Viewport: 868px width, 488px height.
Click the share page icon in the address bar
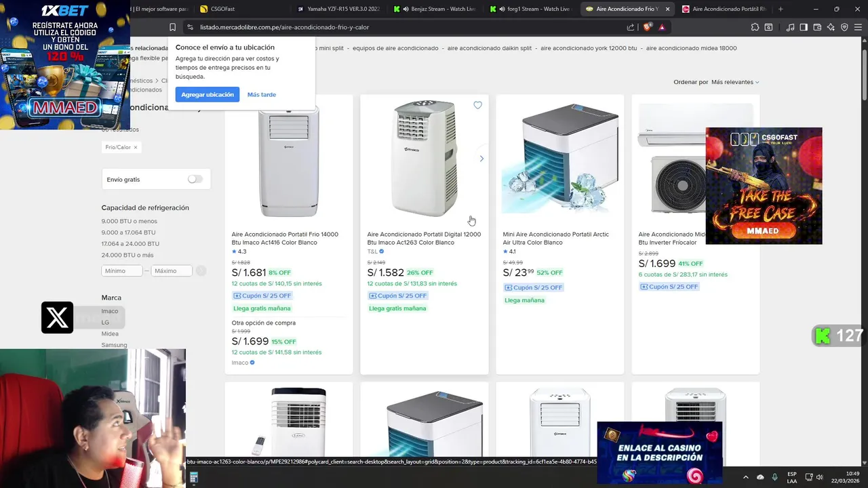tap(631, 27)
